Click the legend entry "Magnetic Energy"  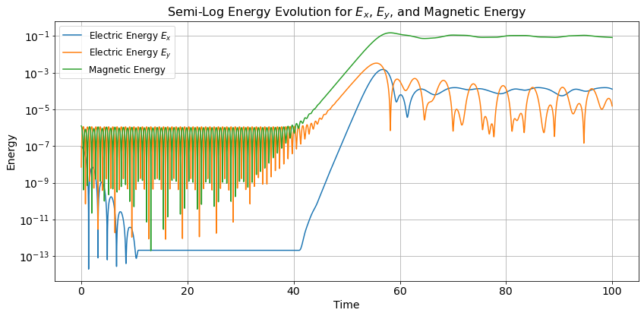(127, 70)
